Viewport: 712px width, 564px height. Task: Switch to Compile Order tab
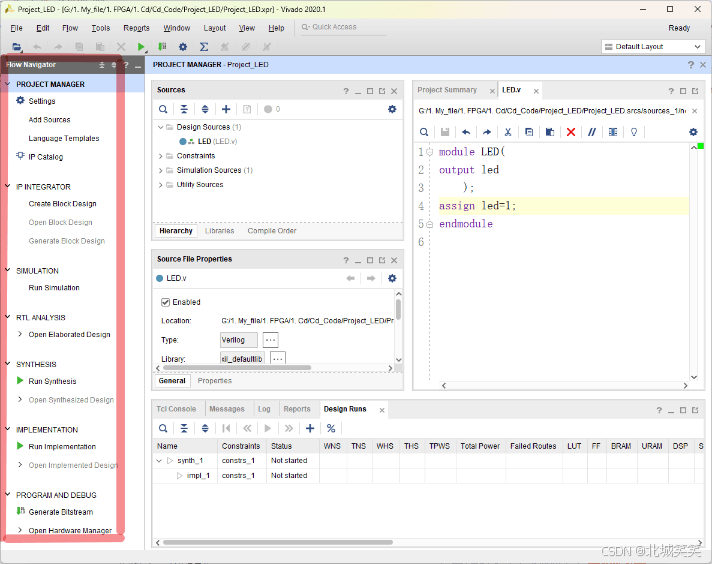272,231
